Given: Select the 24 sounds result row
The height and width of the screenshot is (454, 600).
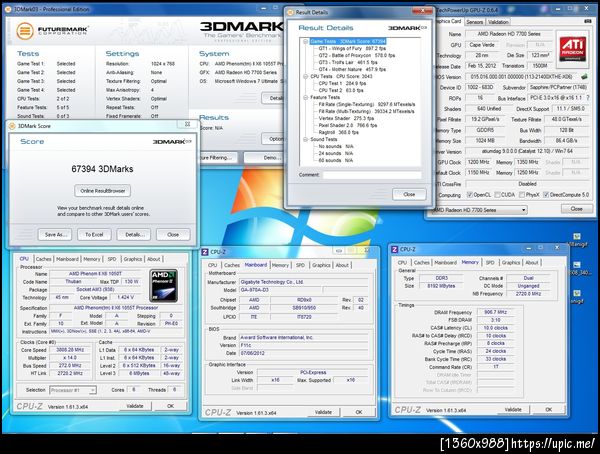Looking at the screenshot, I should (x=336, y=154).
